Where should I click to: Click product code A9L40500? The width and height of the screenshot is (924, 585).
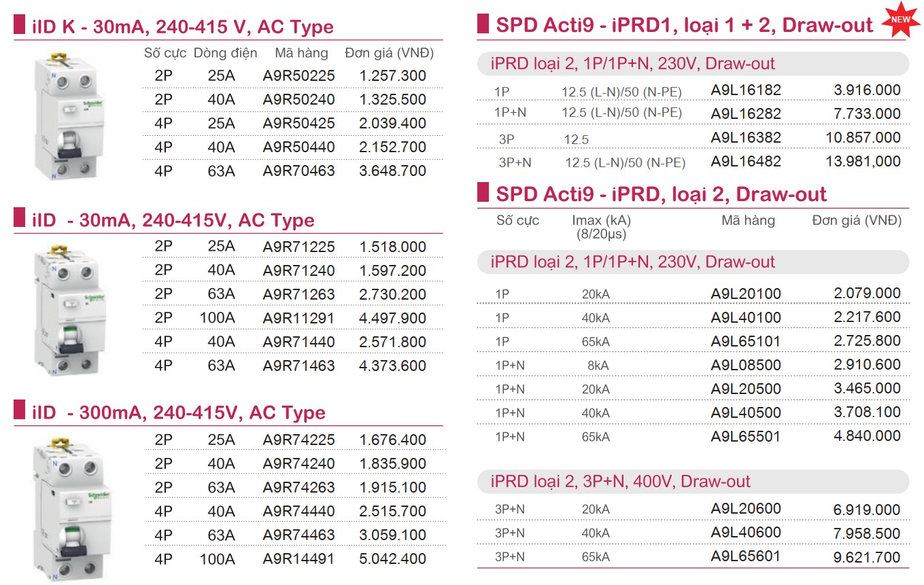[x=746, y=413]
